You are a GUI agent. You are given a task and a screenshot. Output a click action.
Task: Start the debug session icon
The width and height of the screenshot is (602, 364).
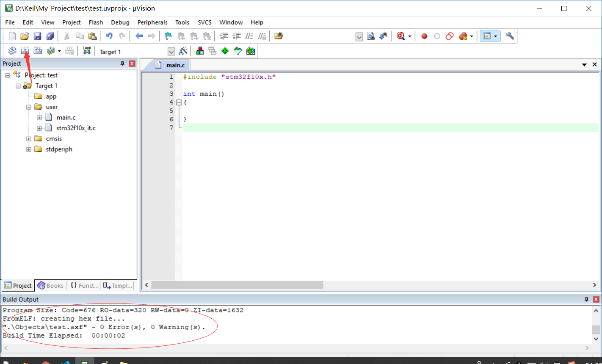pos(401,36)
